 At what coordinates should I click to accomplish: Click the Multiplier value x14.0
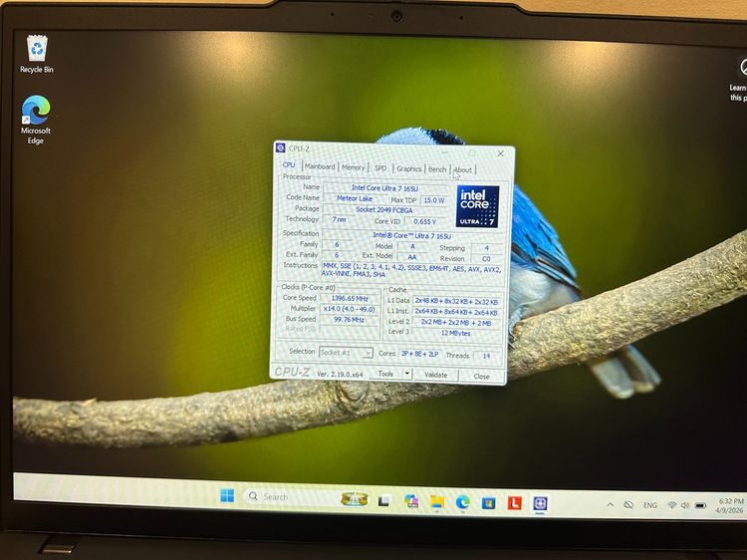(350, 309)
